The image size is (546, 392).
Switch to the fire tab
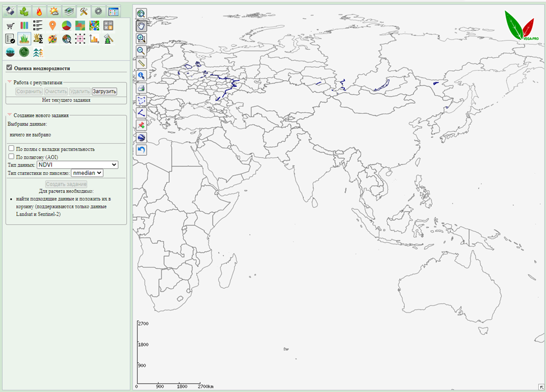click(x=39, y=11)
